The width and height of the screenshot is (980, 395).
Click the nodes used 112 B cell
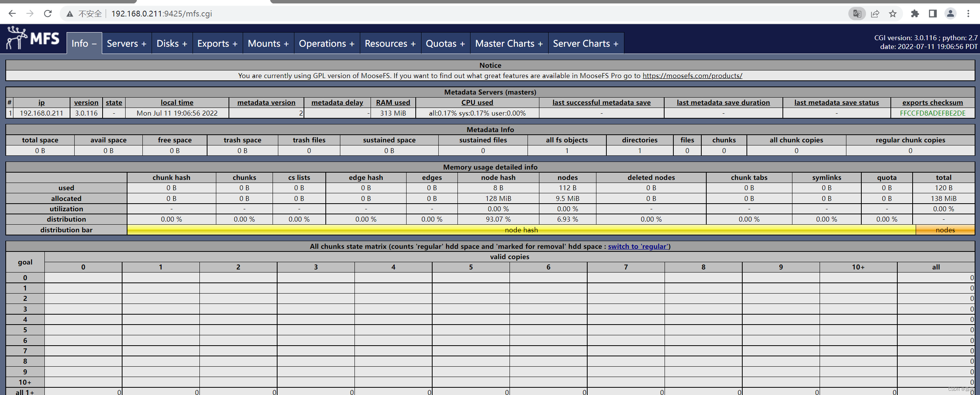click(x=567, y=188)
